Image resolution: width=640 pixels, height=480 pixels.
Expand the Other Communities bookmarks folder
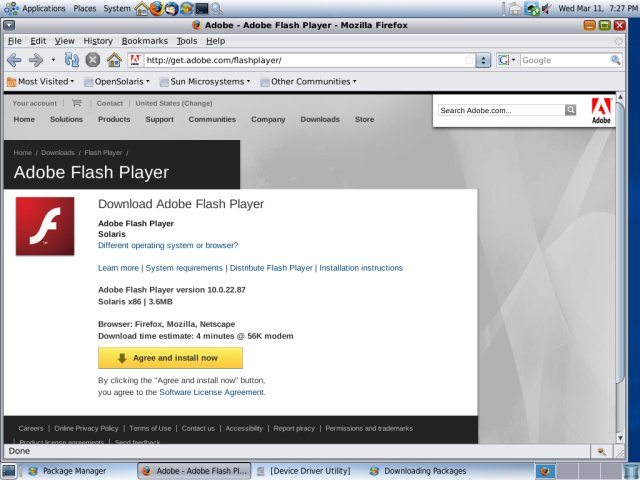(x=309, y=82)
